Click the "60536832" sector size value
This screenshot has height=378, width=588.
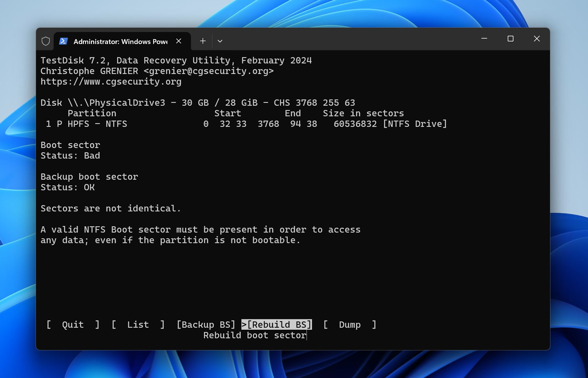click(355, 124)
